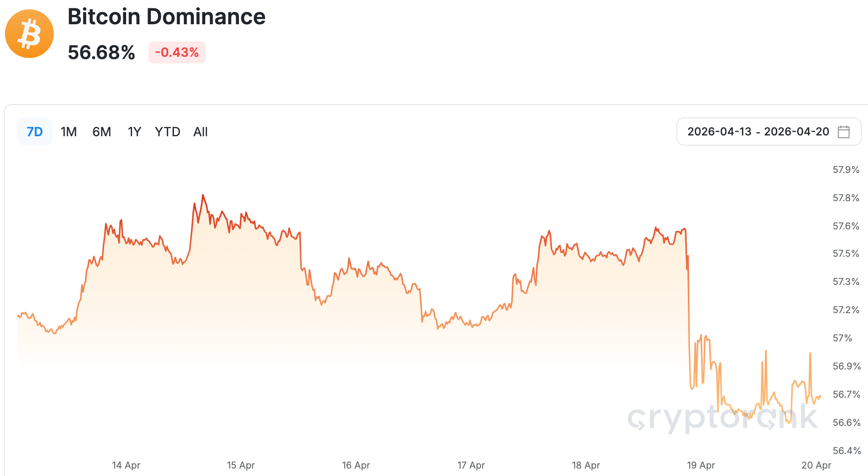Image resolution: width=868 pixels, height=476 pixels.
Task: Click the 19 Apr date marker
Action: click(701, 465)
